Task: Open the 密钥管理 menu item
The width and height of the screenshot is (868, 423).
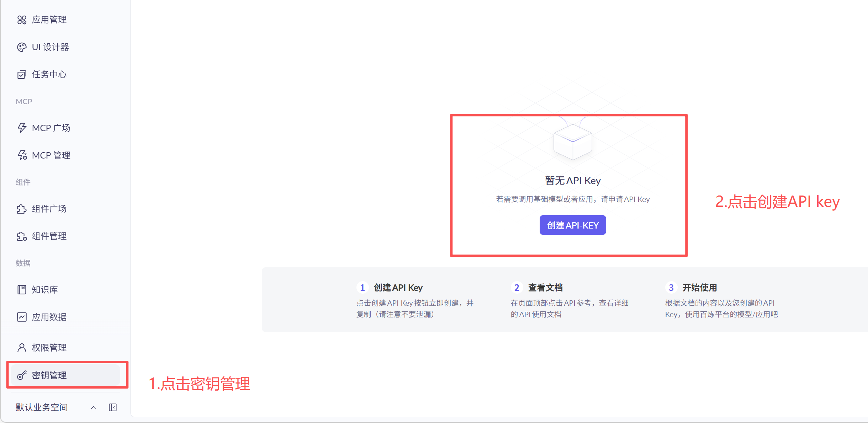Action: (x=49, y=375)
